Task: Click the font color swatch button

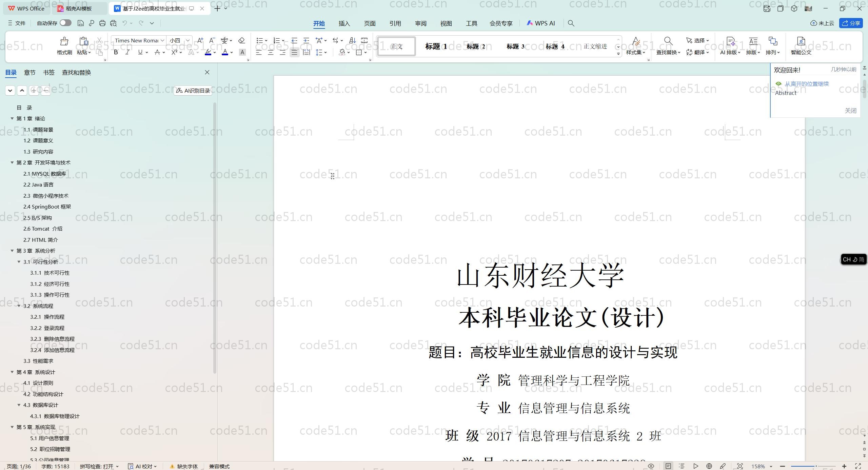Action: point(225,52)
